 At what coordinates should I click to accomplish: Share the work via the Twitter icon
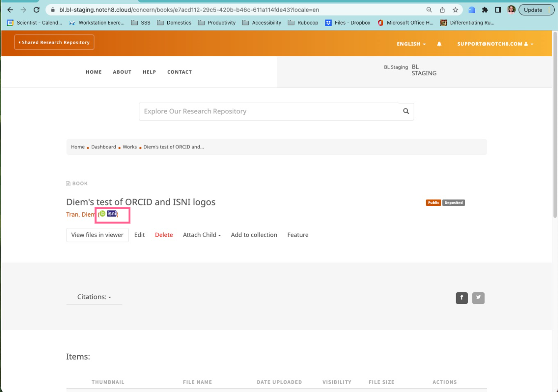479,298
